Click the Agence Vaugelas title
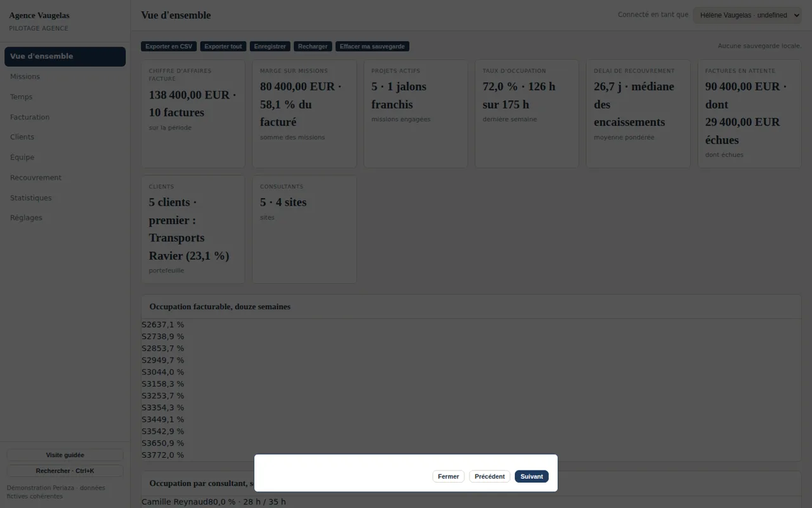The image size is (812, 508). point(39,15)
